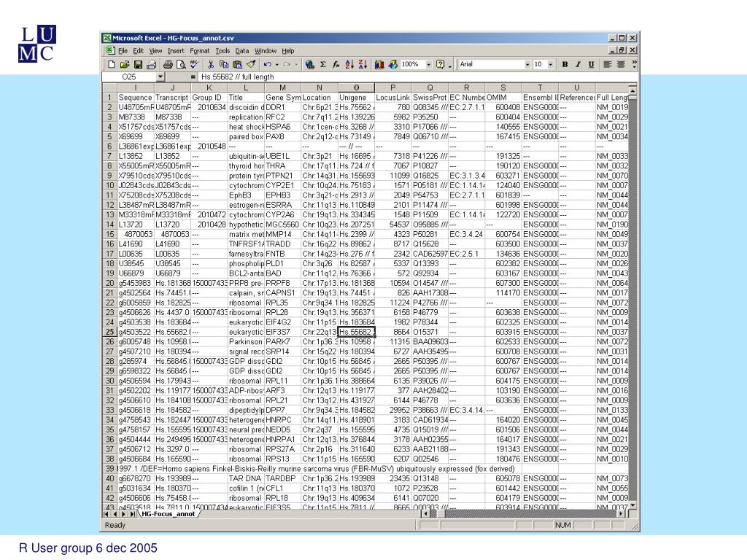
Task: Click the E-mail icon next to Save
Action: click(151, 64)
